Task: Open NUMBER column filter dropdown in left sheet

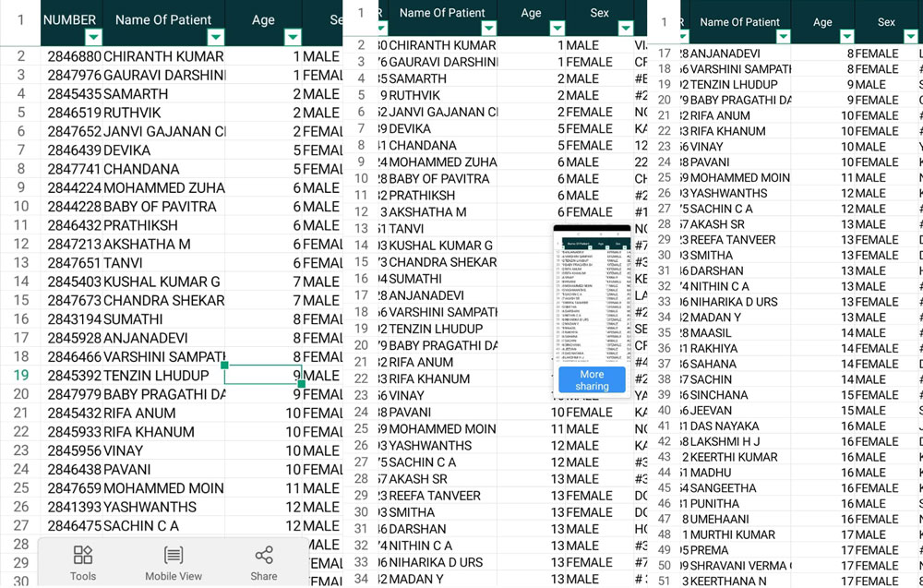Action: click(93, 38)
